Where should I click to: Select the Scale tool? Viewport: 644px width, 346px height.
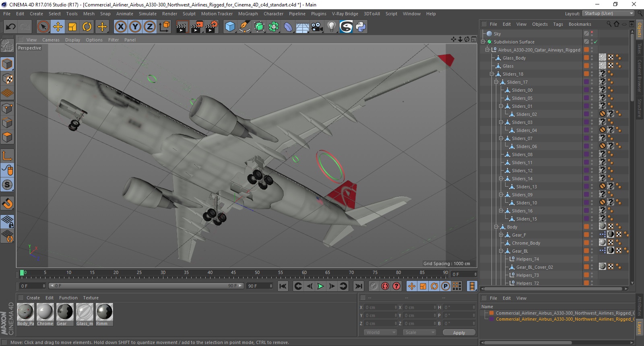pyautogui.click(x=72, y=27)
